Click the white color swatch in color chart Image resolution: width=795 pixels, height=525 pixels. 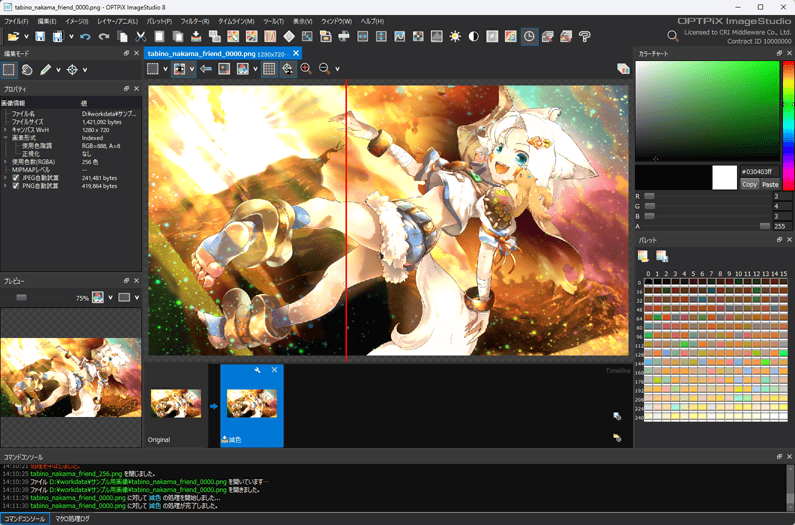(725, 178)
